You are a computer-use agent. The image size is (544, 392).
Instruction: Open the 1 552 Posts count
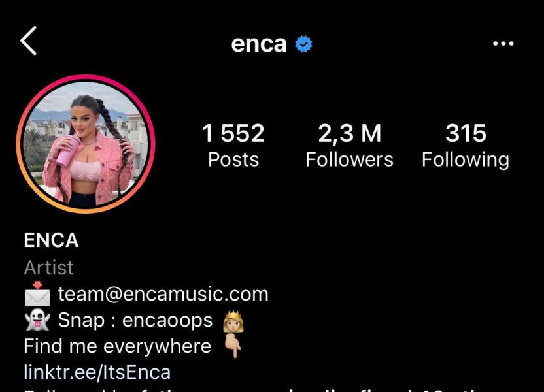[x=233, y=146]
